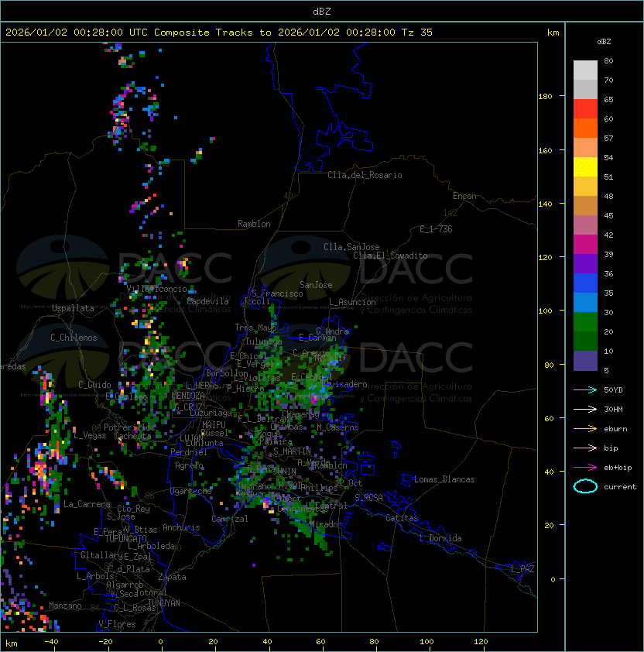Image resolution: width=644 pixels, height=652 pixels.
Task: Click the Anchoris place label
Action: (x=181, y=527)
